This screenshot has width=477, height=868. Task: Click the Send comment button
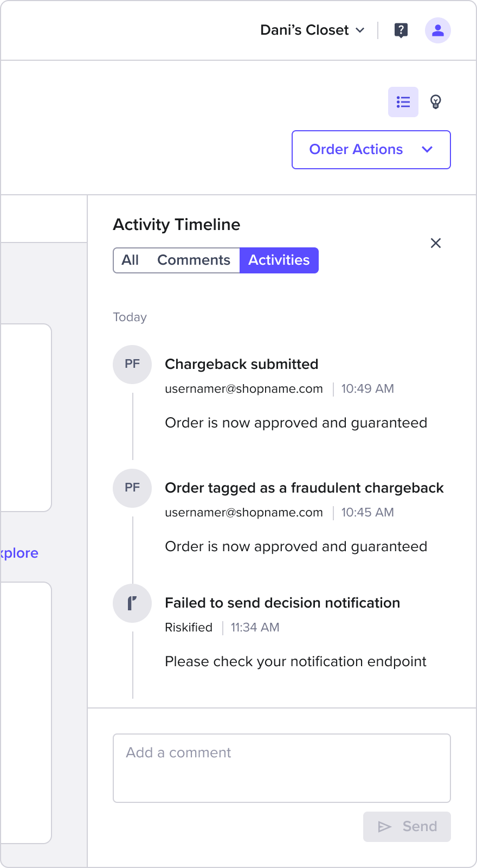point(407,827)
